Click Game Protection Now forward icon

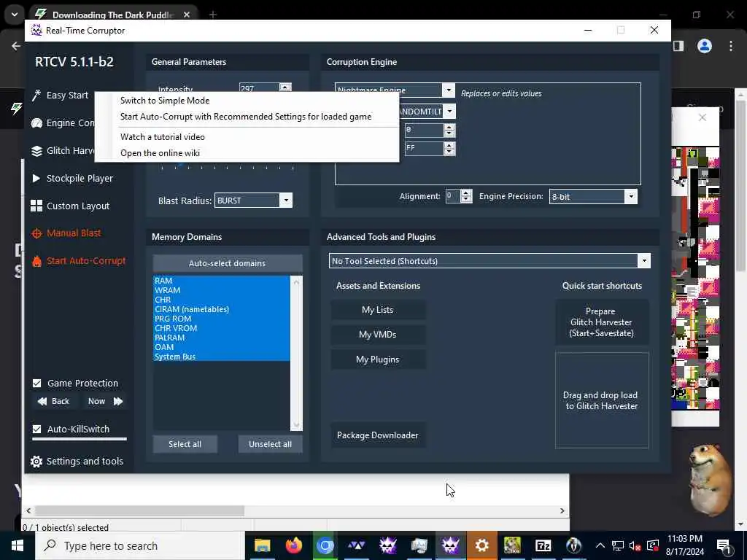(x=118, y=401)
